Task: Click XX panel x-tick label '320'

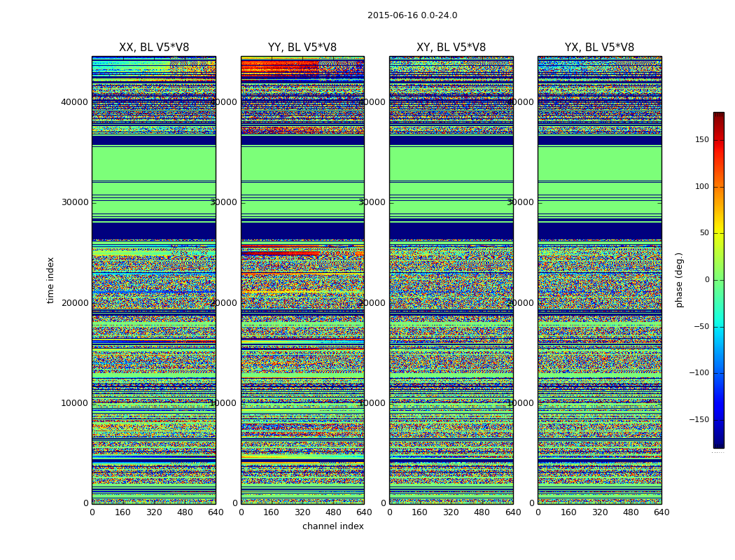Action: (x=154, y=512)
